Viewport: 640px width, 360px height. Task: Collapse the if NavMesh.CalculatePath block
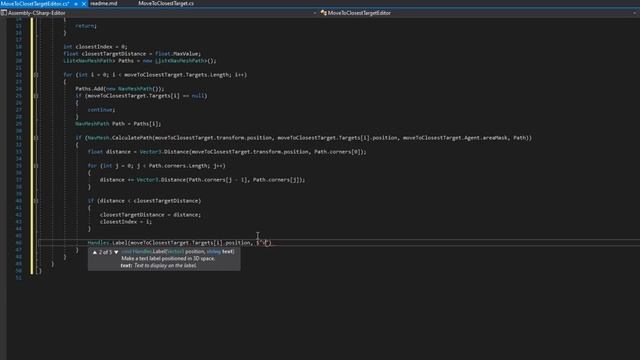pos(36,138)
